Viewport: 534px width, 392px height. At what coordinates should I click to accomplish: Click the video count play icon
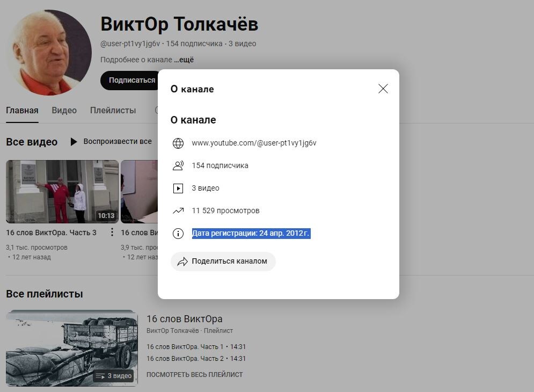pos(178,188)
